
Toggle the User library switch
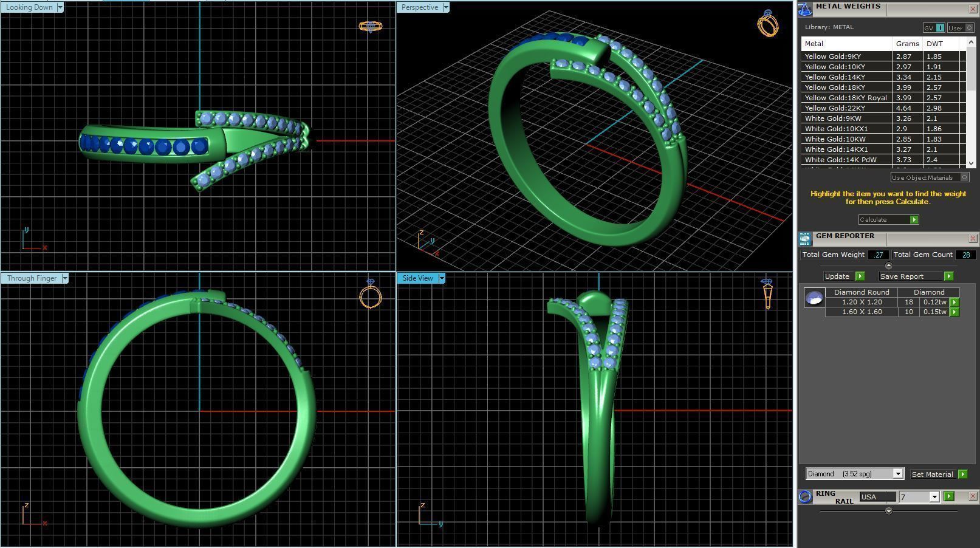click(x=961, y=28)
